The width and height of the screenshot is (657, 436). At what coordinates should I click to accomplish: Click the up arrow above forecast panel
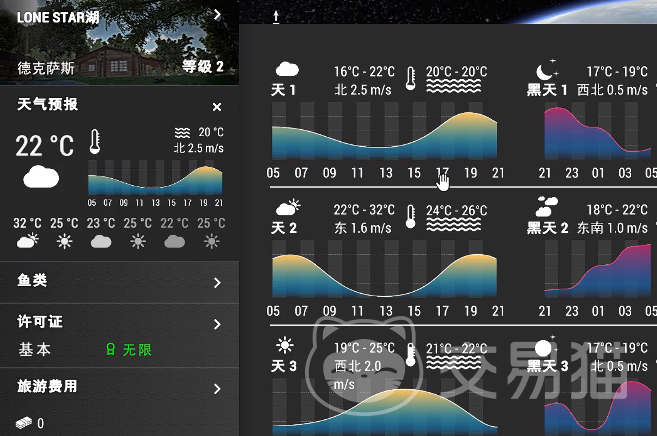click(276, 17)
